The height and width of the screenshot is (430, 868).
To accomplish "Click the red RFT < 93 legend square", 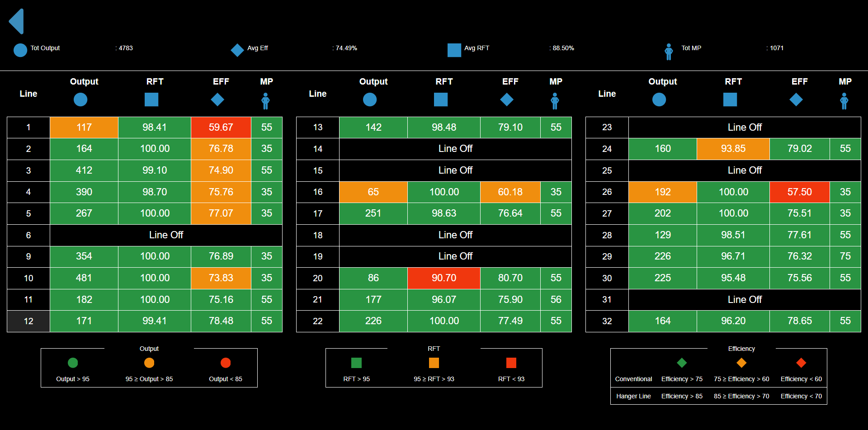I will tap(511, 363).
